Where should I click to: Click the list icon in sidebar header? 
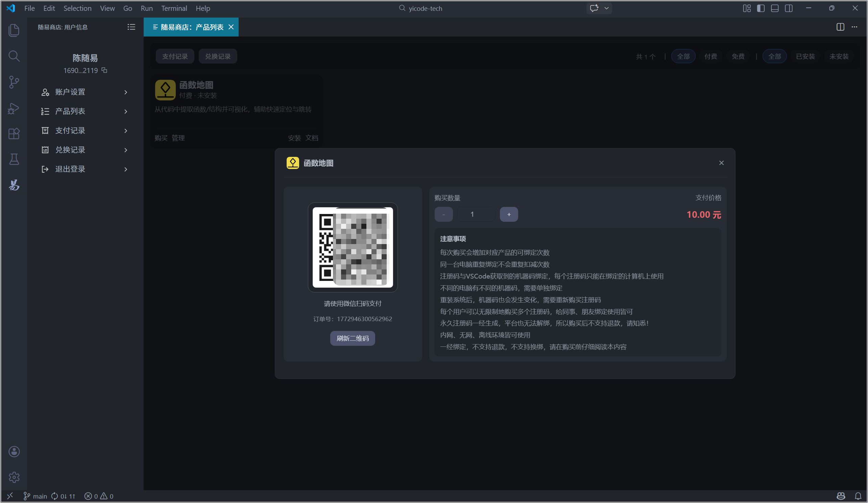(131, 27)
